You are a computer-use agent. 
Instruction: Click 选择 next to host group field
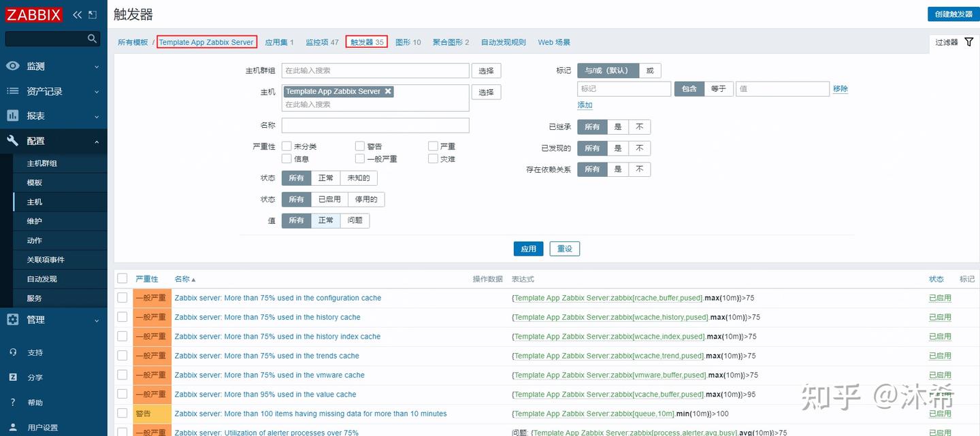[486, 71]
